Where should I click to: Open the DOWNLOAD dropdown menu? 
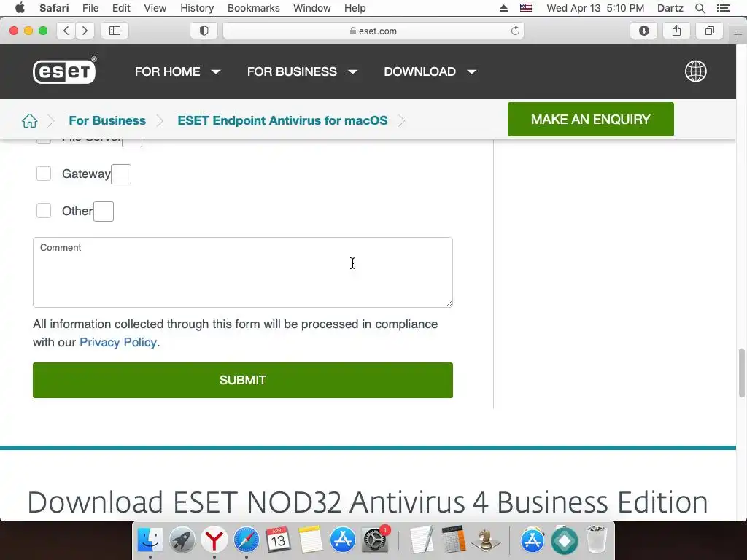point(430,71)
